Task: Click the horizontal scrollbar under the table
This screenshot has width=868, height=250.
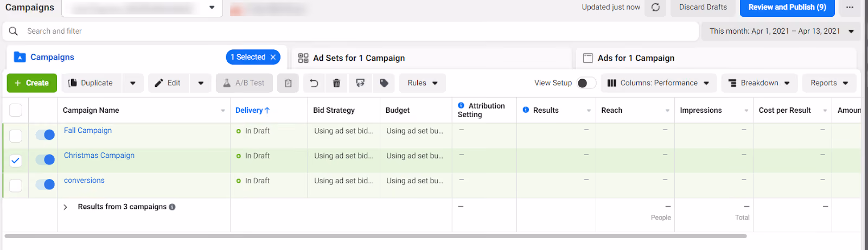Action: [x=375, y=236]
